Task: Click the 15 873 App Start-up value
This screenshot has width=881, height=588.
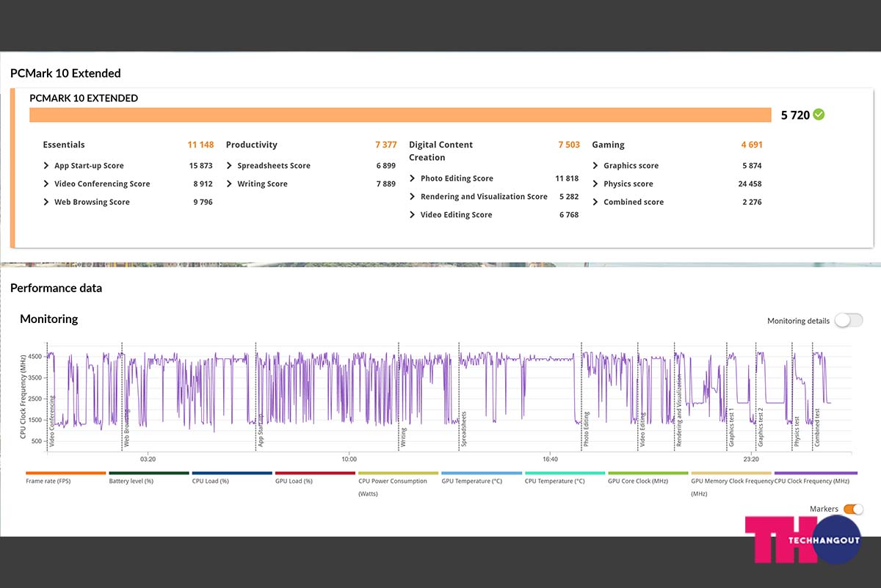Action: pyautogui.click(x=201, y=166)
